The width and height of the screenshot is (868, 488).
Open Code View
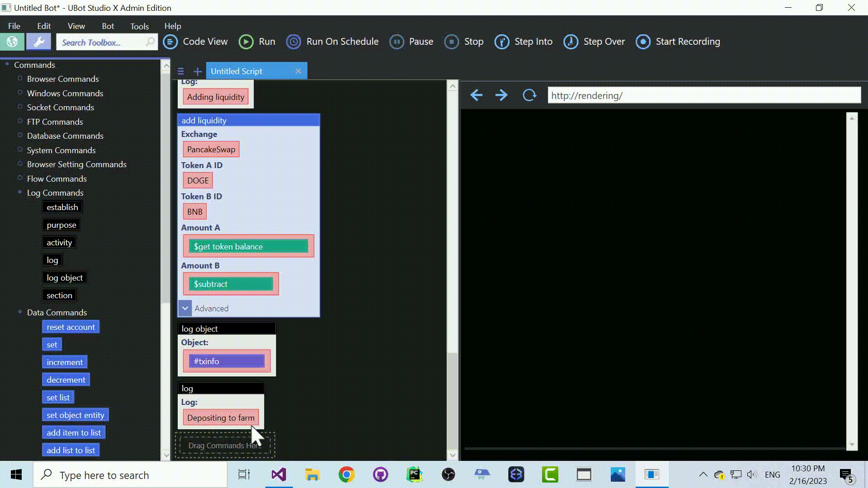(x=195, y=42)
